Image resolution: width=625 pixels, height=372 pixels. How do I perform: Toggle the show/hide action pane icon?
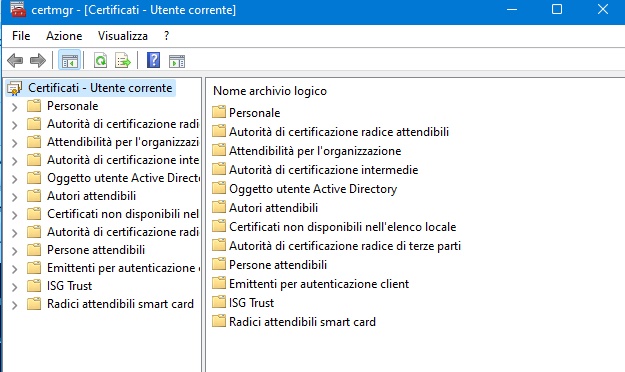point(177,61)
